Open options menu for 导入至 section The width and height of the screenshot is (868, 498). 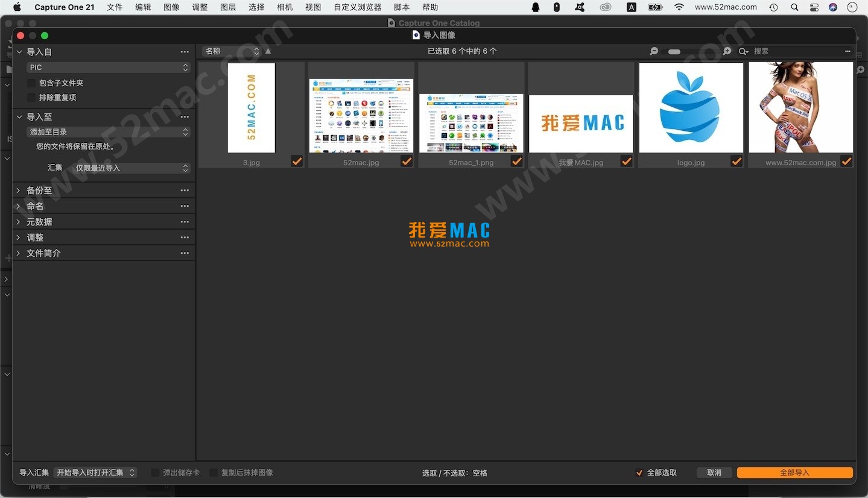185,117
